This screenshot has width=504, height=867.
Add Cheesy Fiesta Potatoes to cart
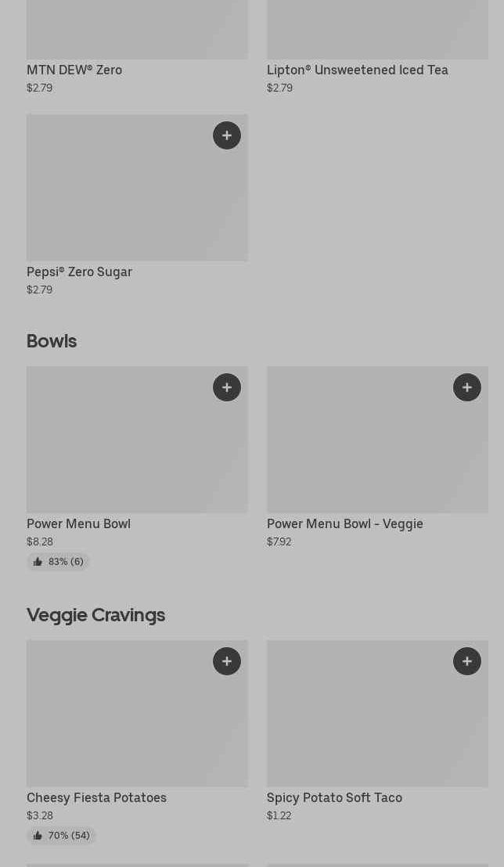(227, 661)
